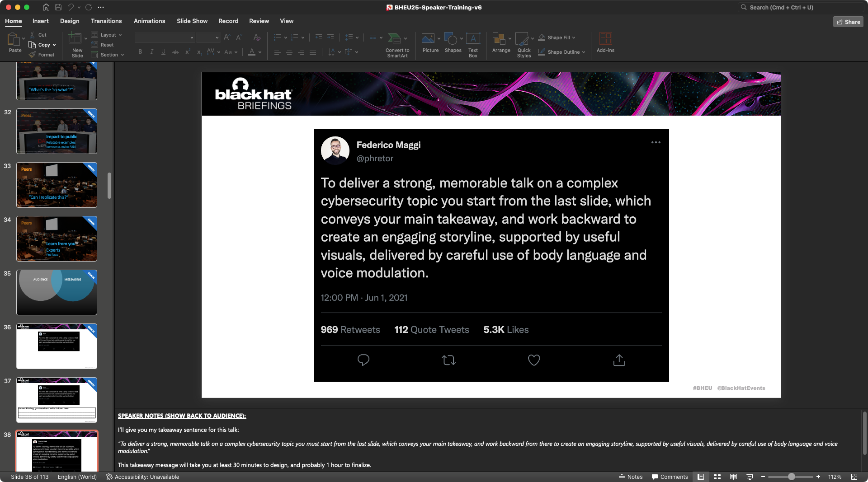Expand the Shape Fill dropdown
This screenshot has width=868, height=482.
pyautogui.click(x=574, y=37)
